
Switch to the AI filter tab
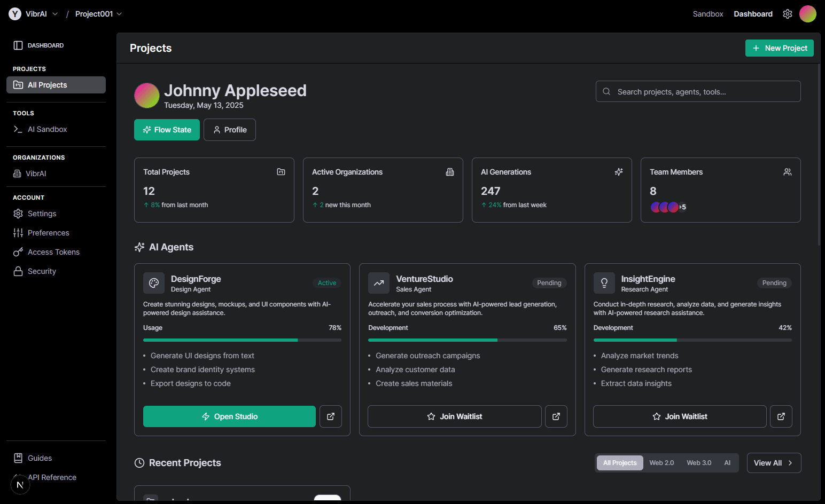click(727, 463)
